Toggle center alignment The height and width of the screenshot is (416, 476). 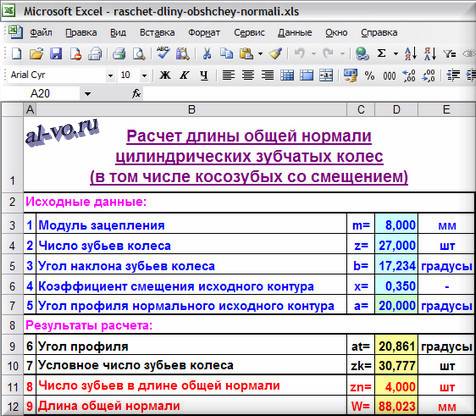(248, 75)
